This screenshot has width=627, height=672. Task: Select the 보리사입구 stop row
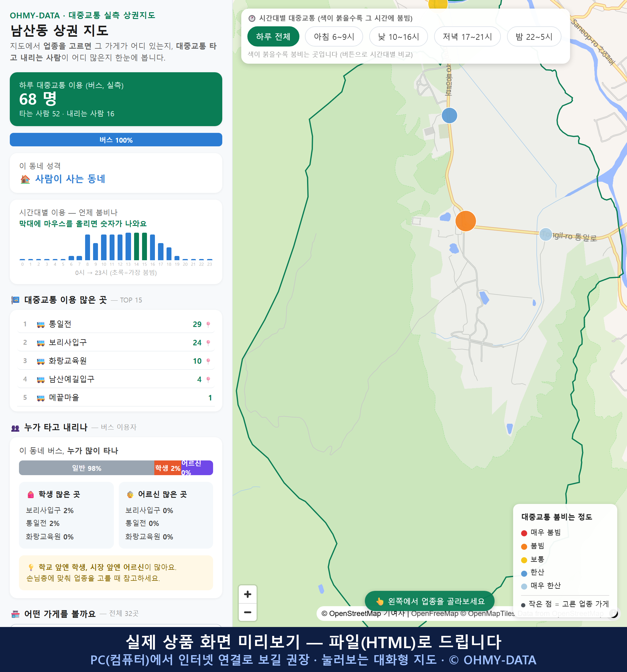116,342
